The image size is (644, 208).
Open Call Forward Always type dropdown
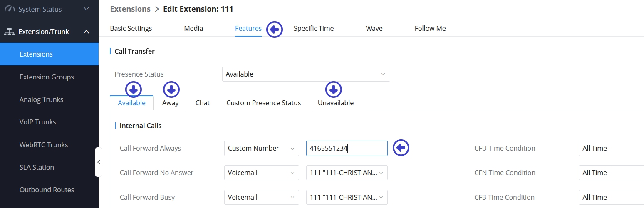click(261, 148)
